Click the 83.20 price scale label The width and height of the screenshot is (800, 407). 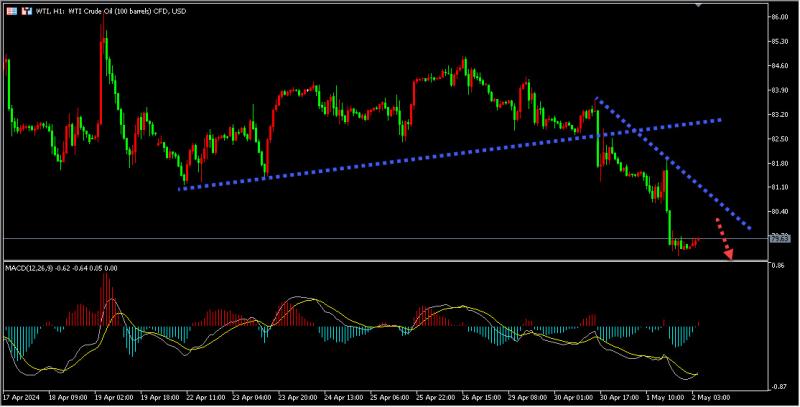[781, 115]
